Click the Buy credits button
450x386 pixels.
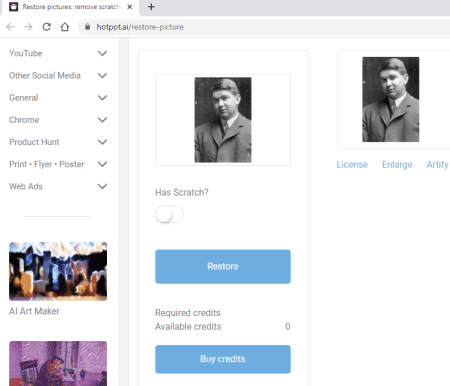[223, 359]
